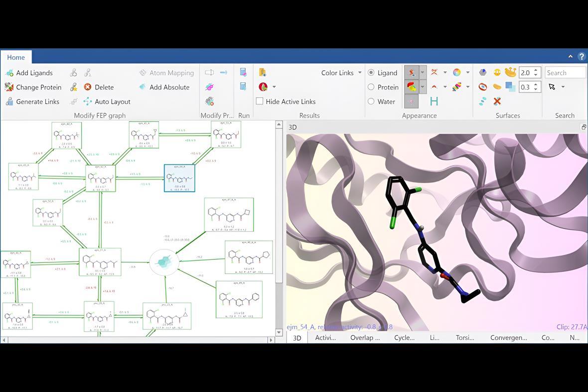Screen dimensions: 588x392
Task: Maximize the 3D panel with corner icon
Action: 584,127
